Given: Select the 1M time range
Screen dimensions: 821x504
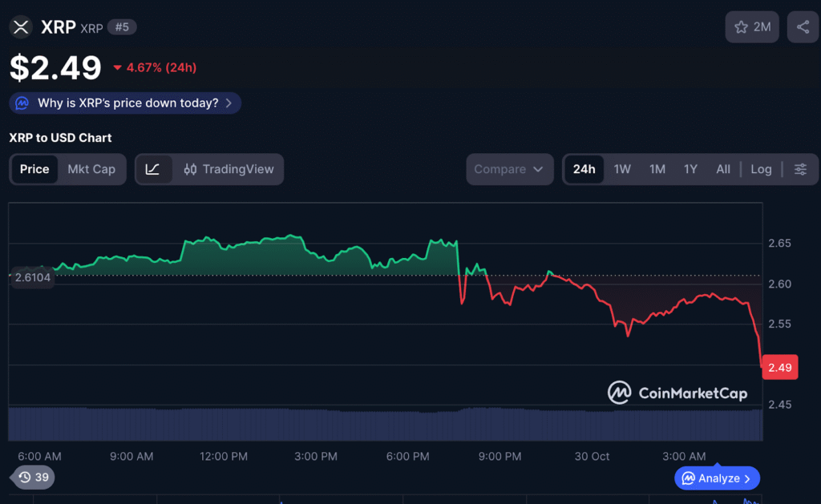Looking at the screenshot, I should [657, 169].
